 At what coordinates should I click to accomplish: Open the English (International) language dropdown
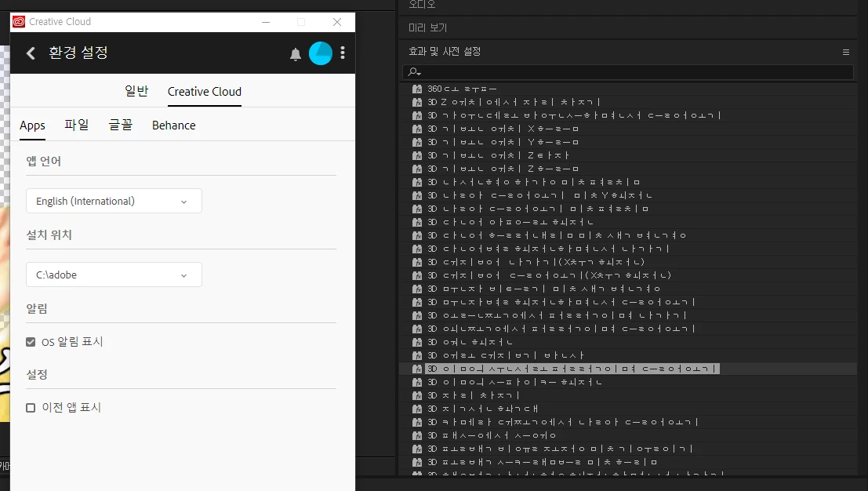[114, 201]
